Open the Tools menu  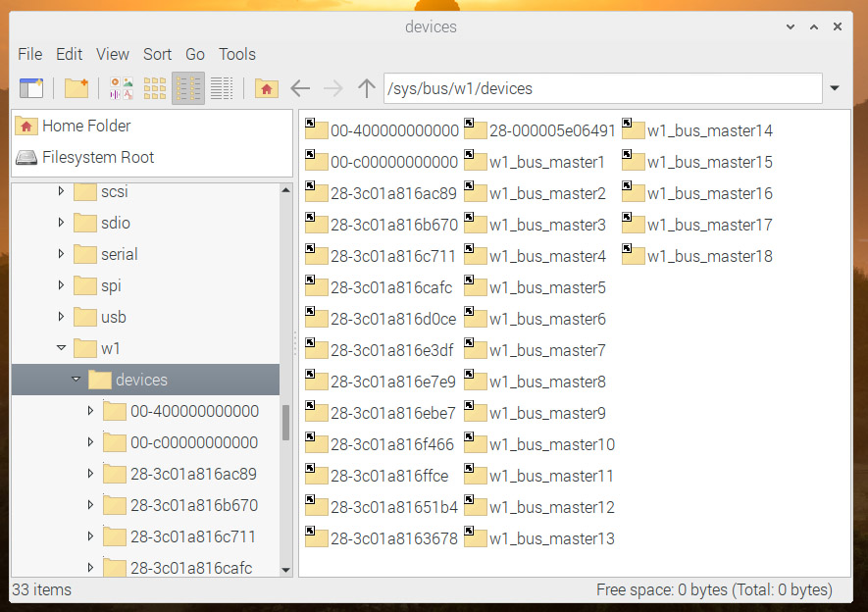click(236, 54)
